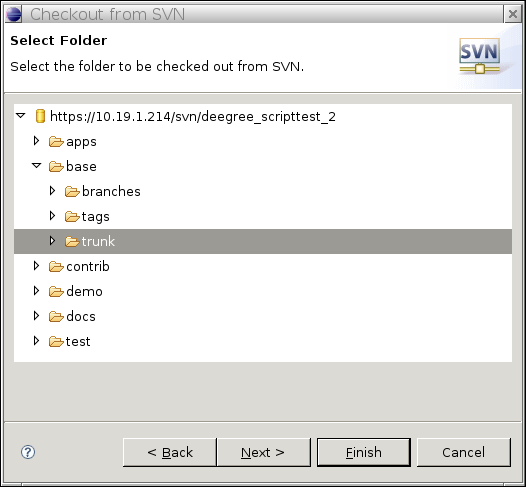
Task: Select the test folder label
Action: (x=78, y=341)
